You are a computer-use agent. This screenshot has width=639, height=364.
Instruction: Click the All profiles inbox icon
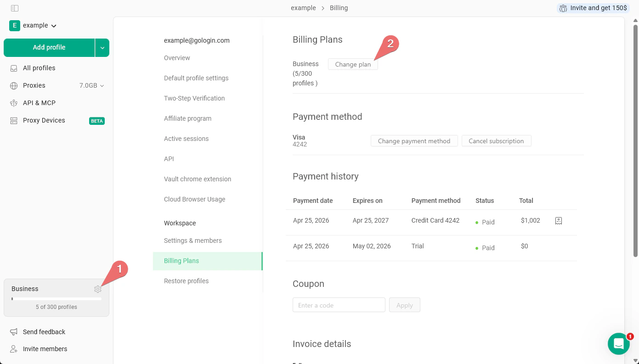coord(14,68)
